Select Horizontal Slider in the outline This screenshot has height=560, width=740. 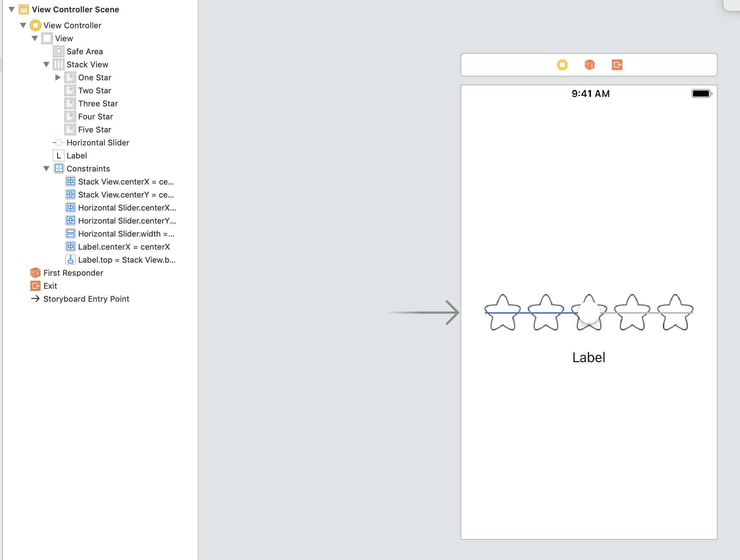[97, 143]
